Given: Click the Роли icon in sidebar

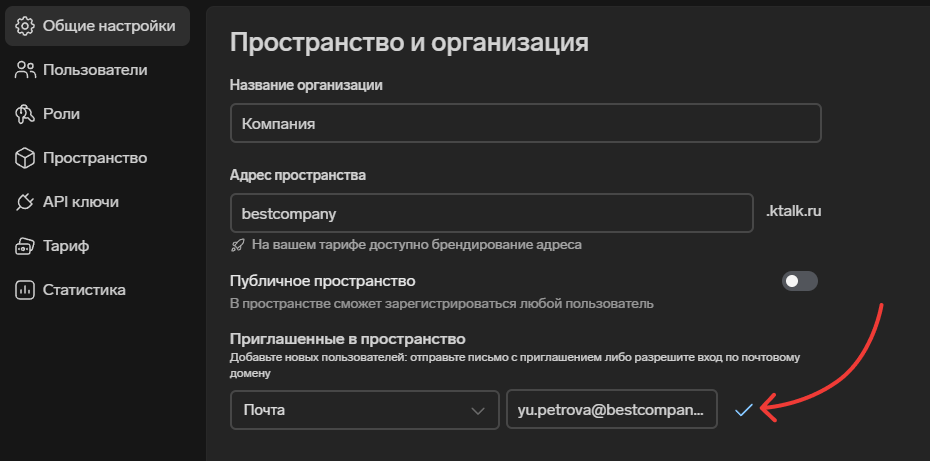Looking at the screenshot, I should (26, 114).
